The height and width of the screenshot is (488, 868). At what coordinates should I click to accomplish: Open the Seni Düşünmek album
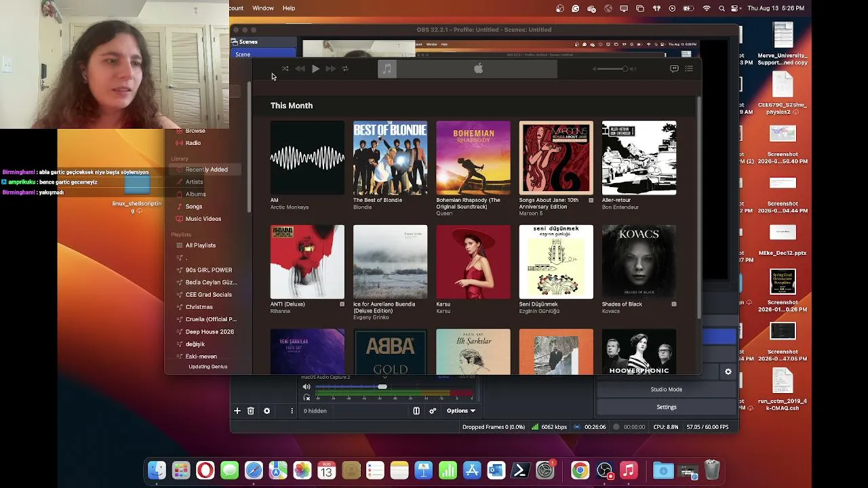pyautogui.click(x=556, y=262)
